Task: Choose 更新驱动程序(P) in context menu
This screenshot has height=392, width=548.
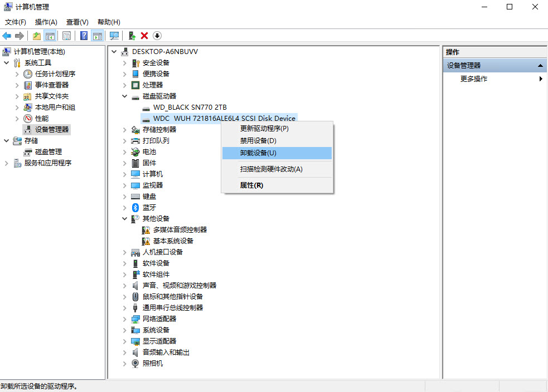Action: pos(277,129)
